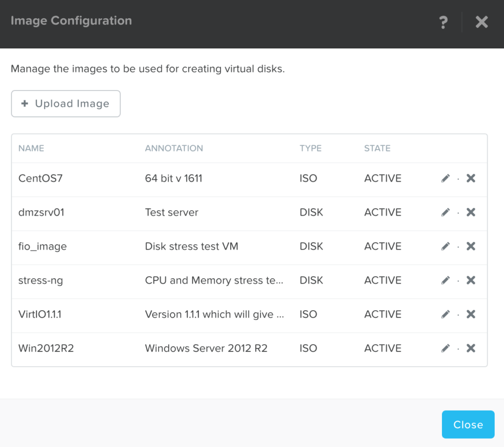This screenshot has width=504, height=447.
Task: Edit the Win2012R2 image
Action: pos(445,348)
